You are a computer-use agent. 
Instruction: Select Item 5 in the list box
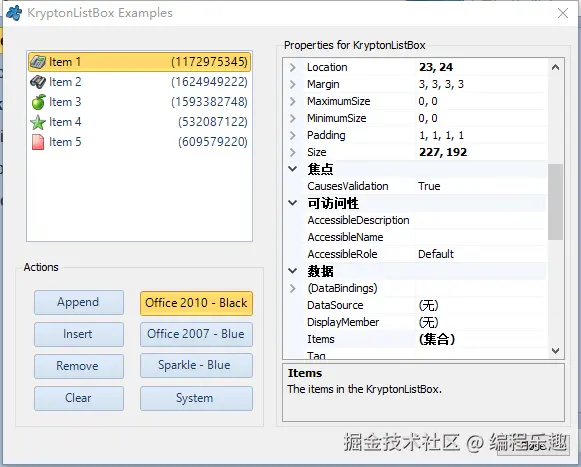click(139, 142)
